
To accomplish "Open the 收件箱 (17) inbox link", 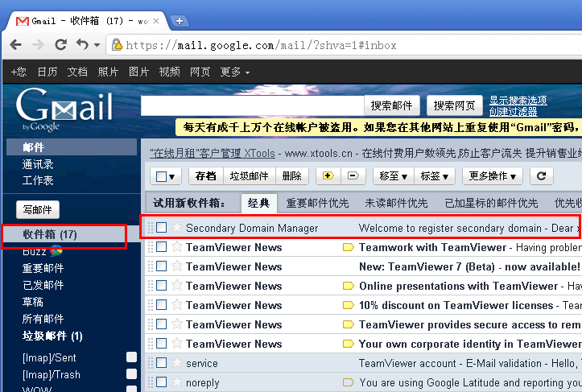I will (x=50, y=234).
